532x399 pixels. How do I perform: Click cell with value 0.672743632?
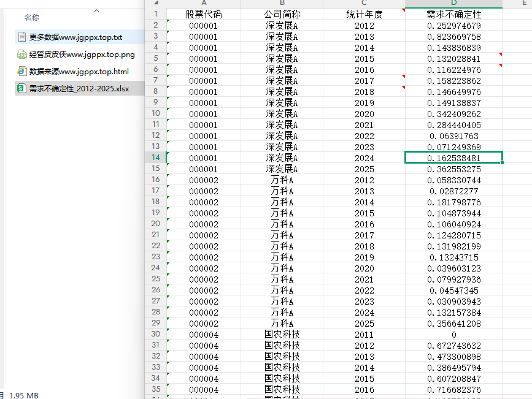(x=453, y=346)
